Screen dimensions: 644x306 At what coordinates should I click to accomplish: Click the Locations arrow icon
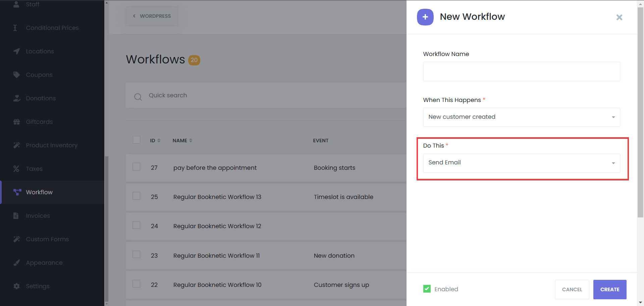pos(16,51)
